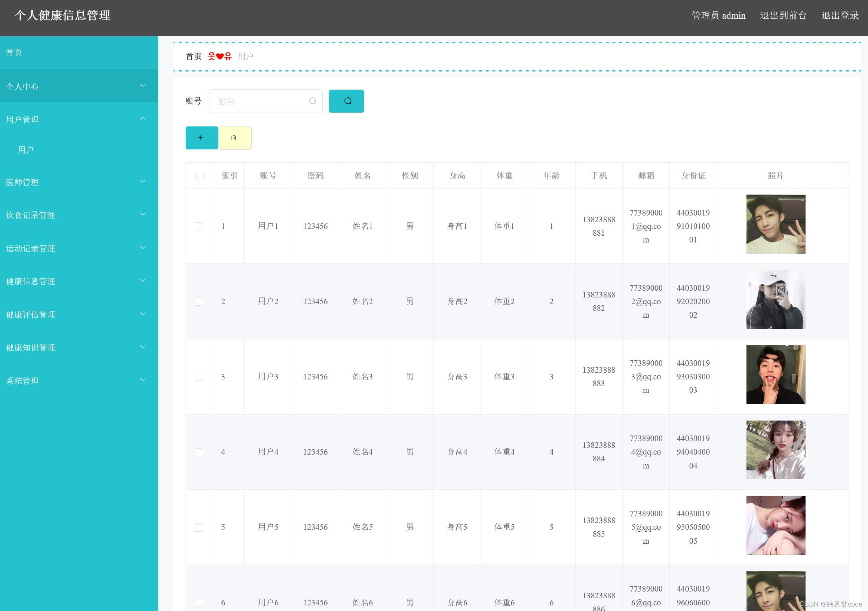Click 退出到前台 link in header
The height and width of the screenshot is (611, 868).
[x=783, y=15]
